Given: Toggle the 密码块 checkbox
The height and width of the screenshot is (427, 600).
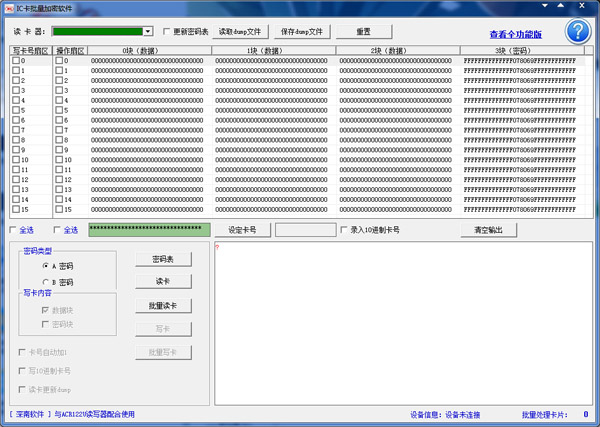Looking at the screenshot, I should coord(45,324).
